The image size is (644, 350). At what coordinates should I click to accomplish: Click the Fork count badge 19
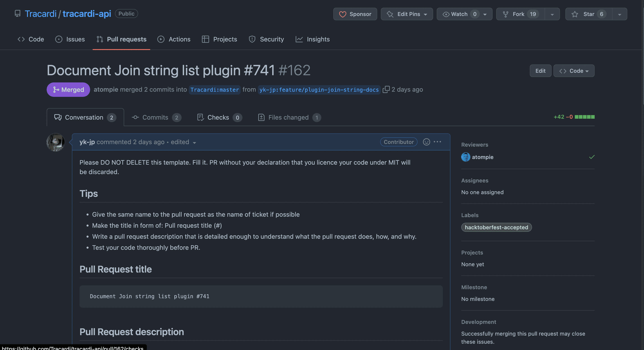click(533, 14)
